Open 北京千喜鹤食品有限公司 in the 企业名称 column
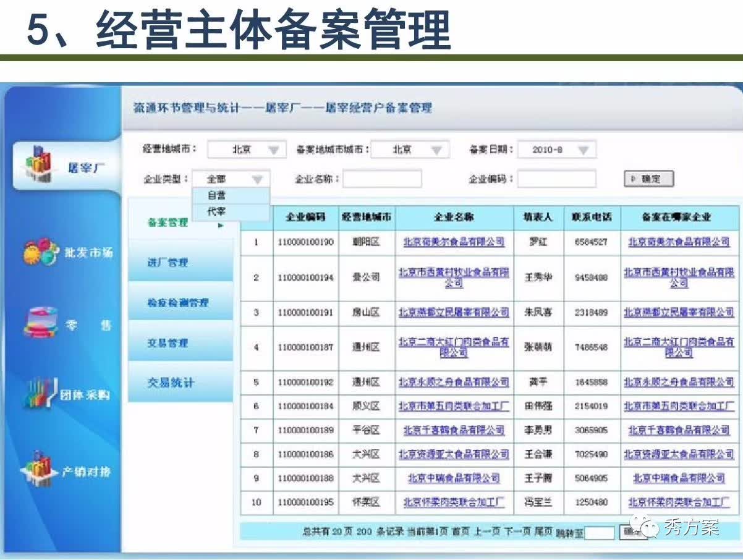The height and width of the screenshot is (560, 743). pyautogui.click(x=454, y=430)
